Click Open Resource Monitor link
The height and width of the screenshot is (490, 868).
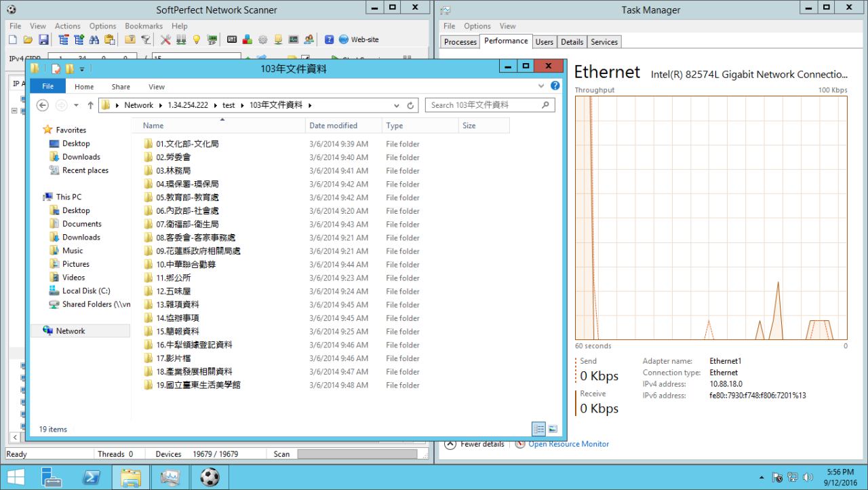pyautogui.click(x=568, y=444)
